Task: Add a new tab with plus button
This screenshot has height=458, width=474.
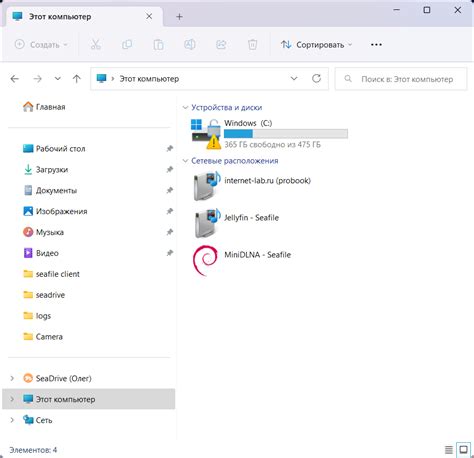Action: tap(179, 16)
